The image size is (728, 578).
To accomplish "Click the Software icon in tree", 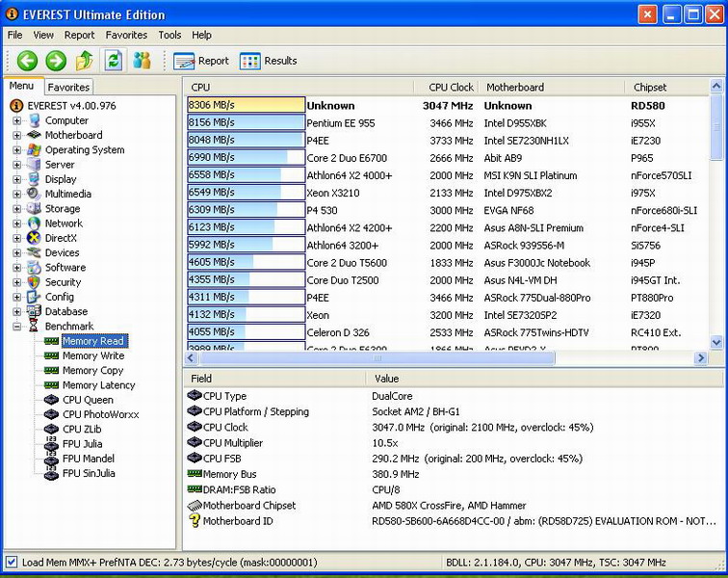I will pos(34,268).
